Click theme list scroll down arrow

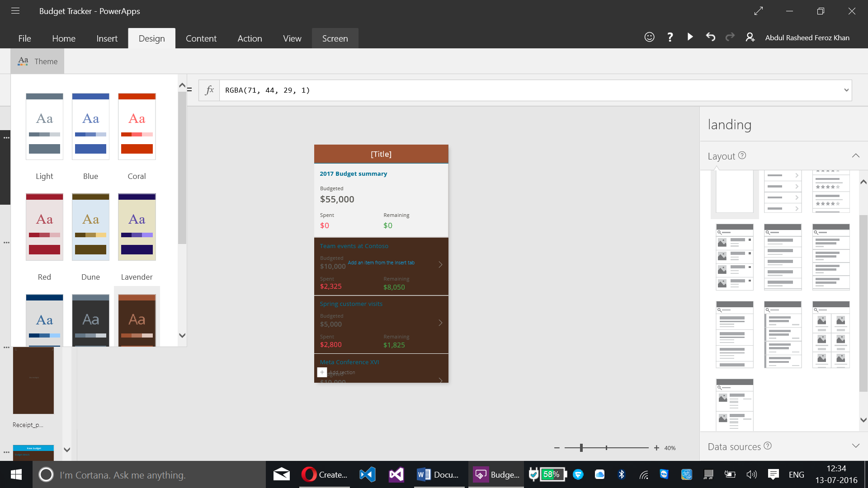tap(182, 335)
